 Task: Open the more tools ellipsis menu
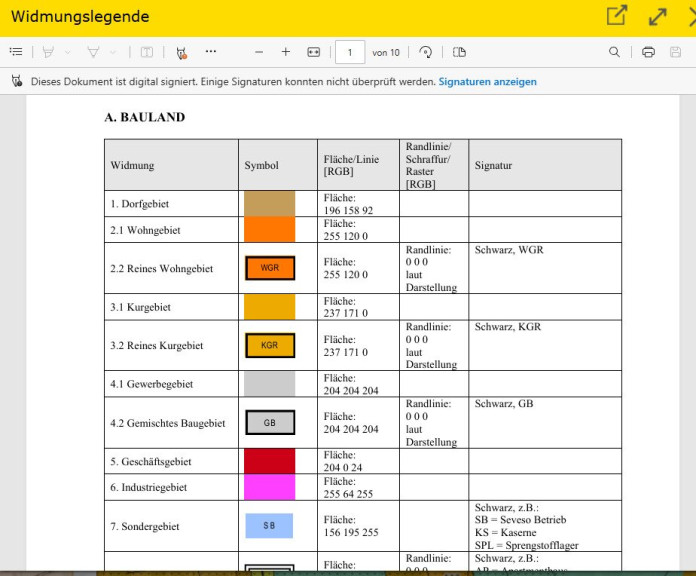(210, 51)
